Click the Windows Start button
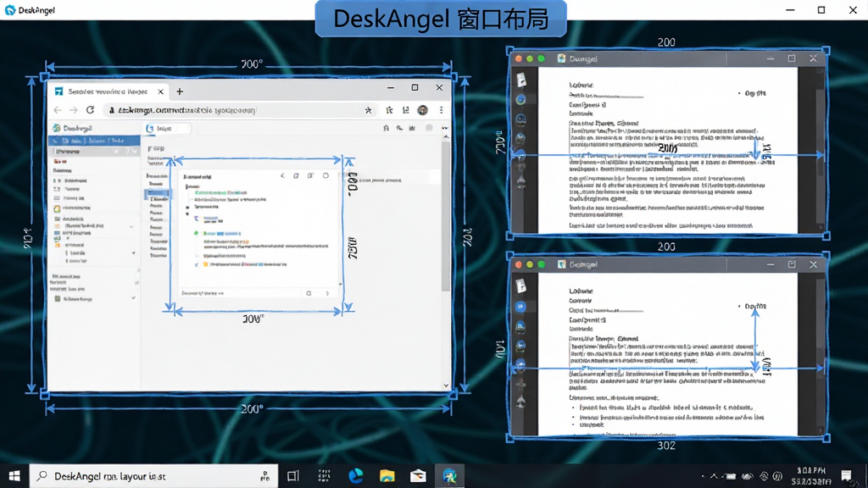The width and height of the screenshot is (868, 488). pyautogui.click(x=14, y=476)
